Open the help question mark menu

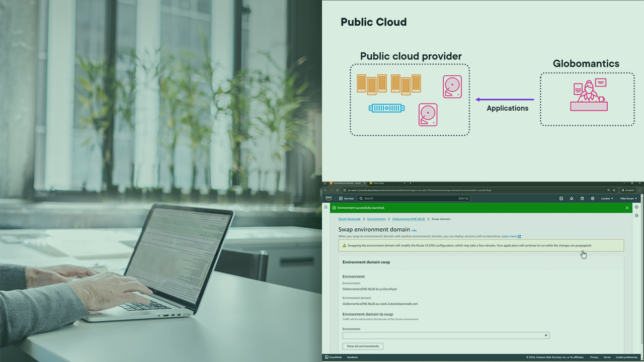582,199
